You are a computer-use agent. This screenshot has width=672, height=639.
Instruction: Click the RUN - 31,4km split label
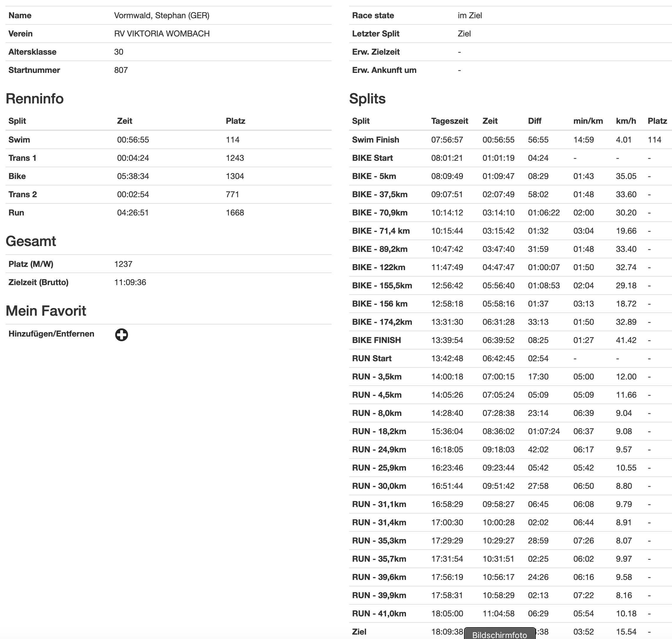click(x=379, y=522)
